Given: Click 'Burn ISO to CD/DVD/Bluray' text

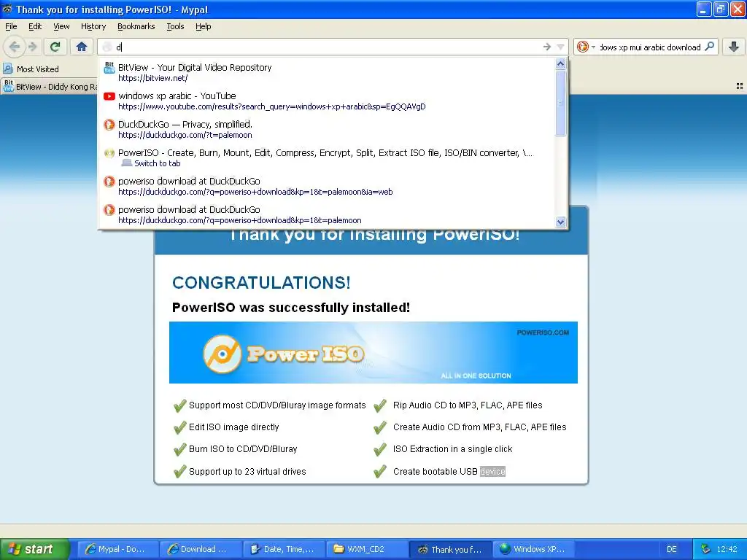Looking at the screenshot, I should pos(243,449).
